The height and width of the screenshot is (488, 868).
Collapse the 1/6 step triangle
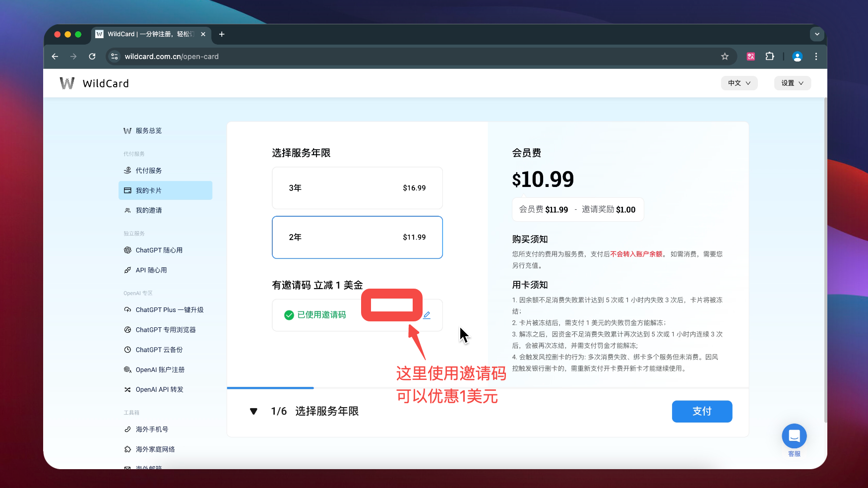pyautogui.click(x=253, y=411)
